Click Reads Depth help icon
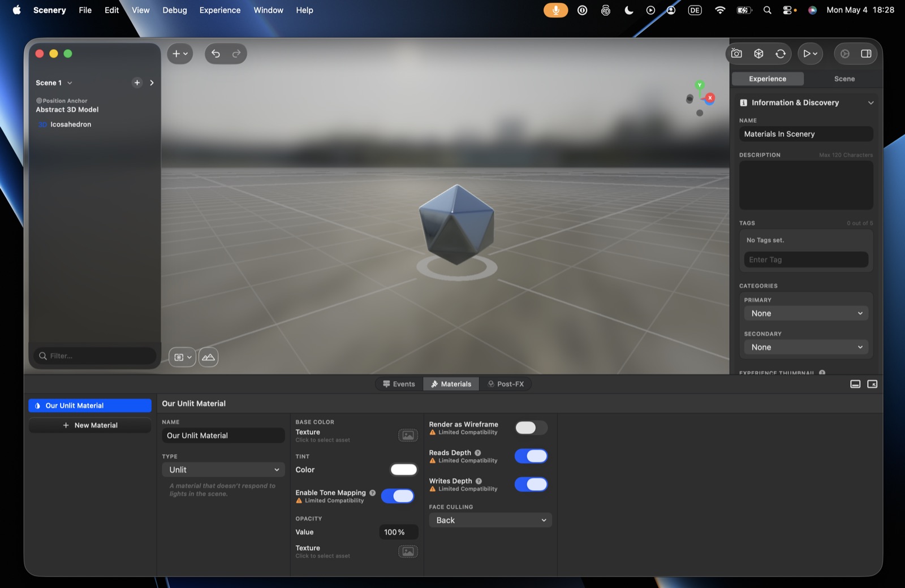Screen dimensions: 905x588 click(x=477, y=453)
